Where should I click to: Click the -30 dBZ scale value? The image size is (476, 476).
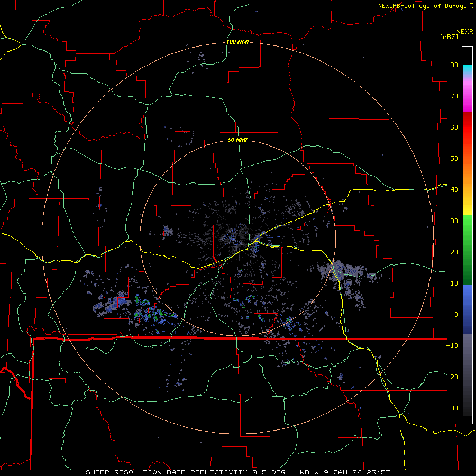coord(452,408)
